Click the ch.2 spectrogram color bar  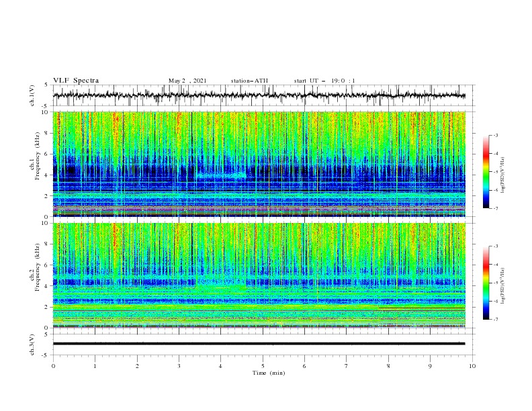click(486, 283)
